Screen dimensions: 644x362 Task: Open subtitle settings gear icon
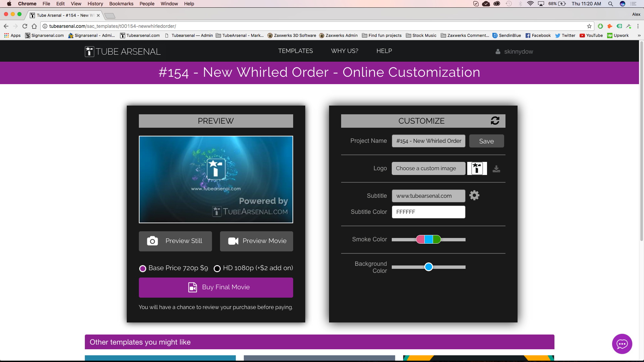tap(474, 195)
